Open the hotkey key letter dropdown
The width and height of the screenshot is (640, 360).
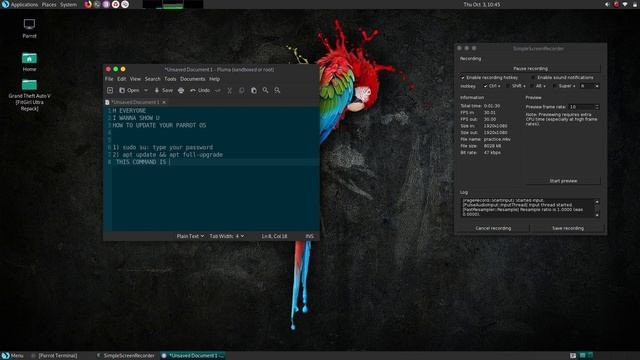click(589, 86)
